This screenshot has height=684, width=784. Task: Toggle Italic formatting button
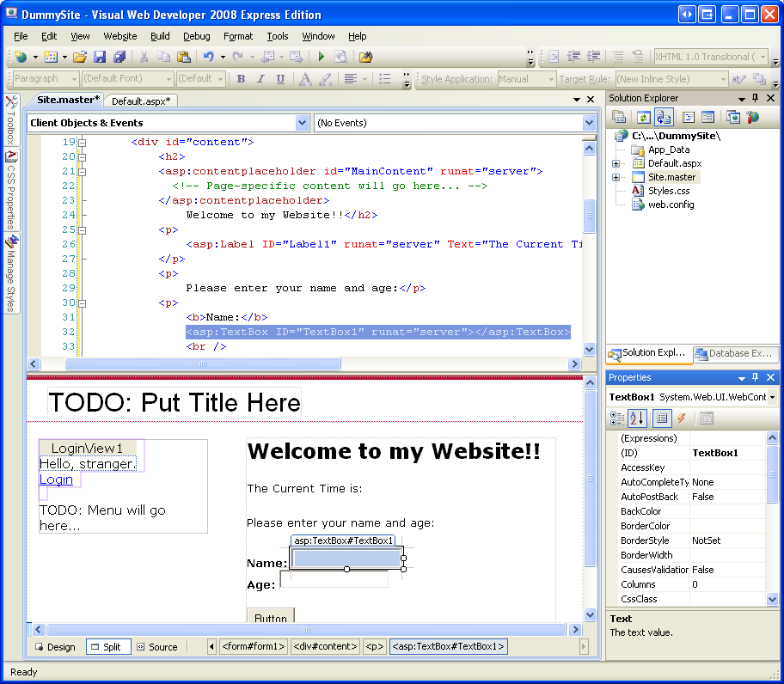click(260, 79)
